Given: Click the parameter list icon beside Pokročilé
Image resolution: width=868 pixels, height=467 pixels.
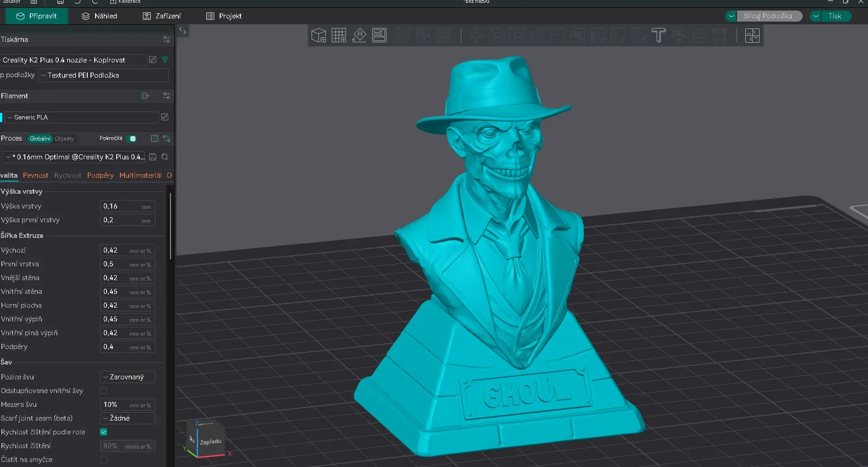Looking at the screenshot, I should tap(154, 138).
